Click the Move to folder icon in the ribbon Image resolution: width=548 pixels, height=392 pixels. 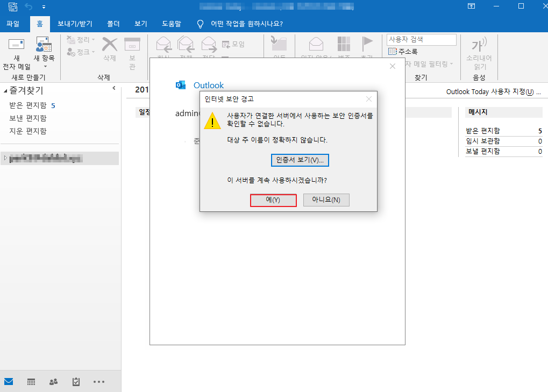point(279,44)
